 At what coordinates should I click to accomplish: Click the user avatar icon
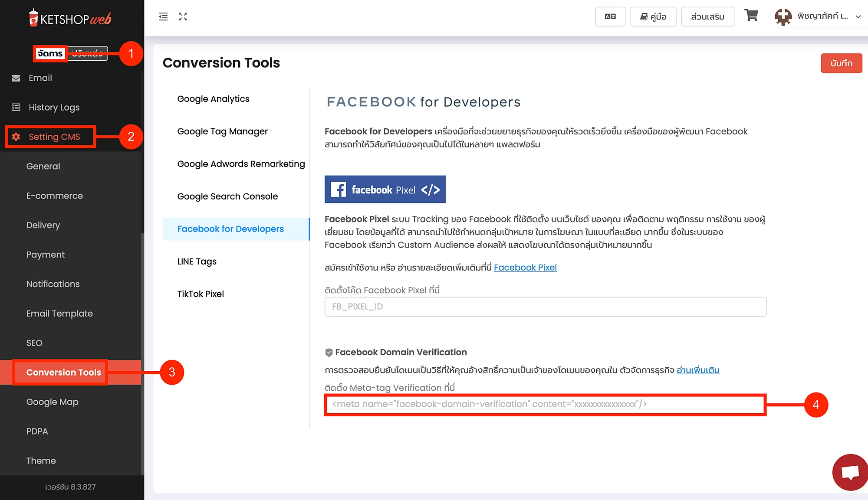pyautogui.click(x=783, y=17)
